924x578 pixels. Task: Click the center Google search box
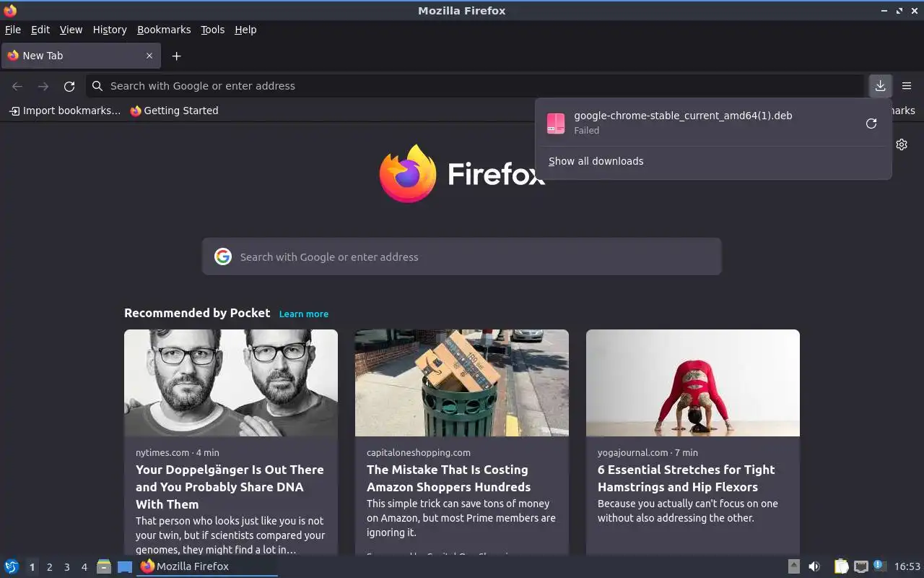click(462, 256)
